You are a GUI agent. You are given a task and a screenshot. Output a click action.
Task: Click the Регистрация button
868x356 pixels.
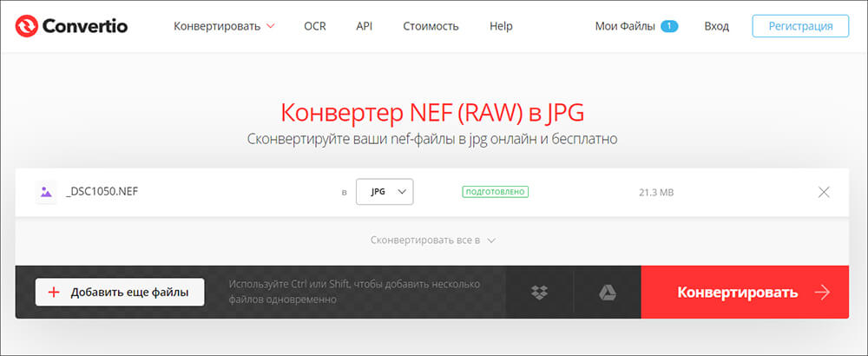[800, 26]
